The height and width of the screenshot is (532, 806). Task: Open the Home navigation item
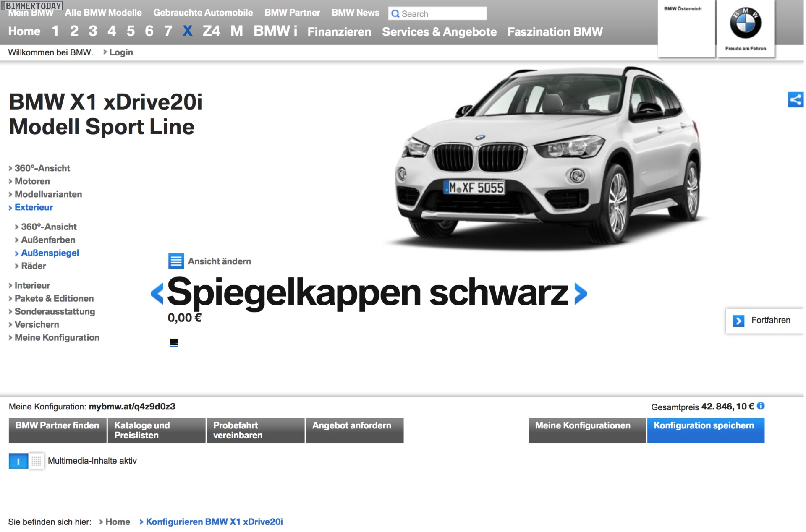point(24,31)
